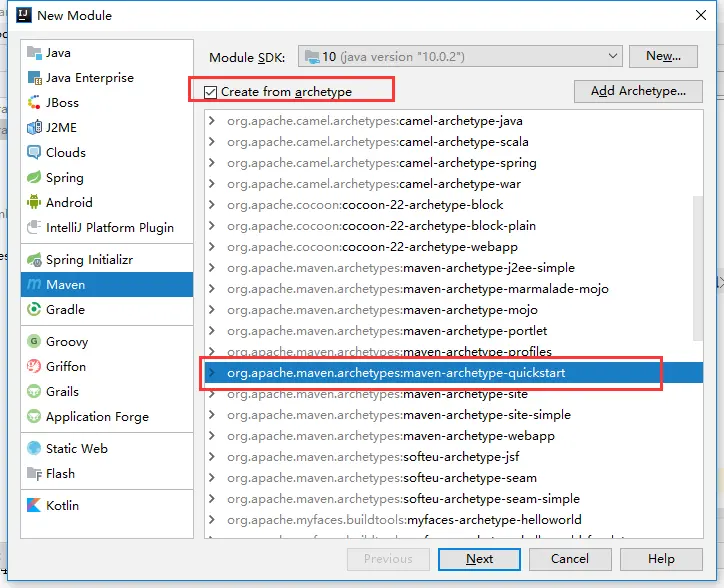This screenshot has height=588, width=724.
Task: Click the Add Archetype... button
Action: click(638, 91)
